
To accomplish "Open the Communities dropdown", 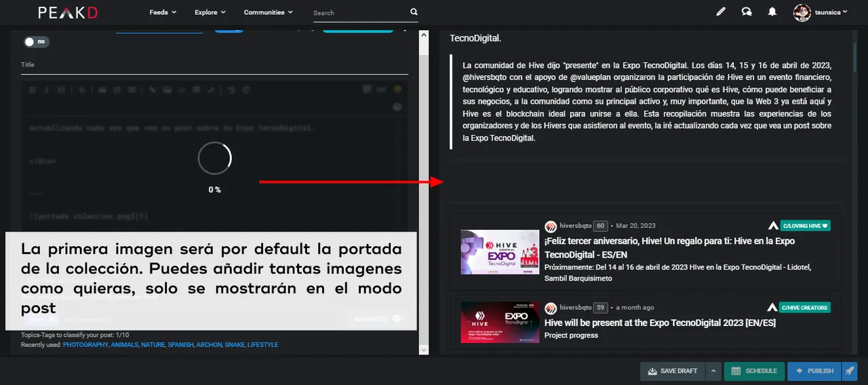I will tap(269, 12).
